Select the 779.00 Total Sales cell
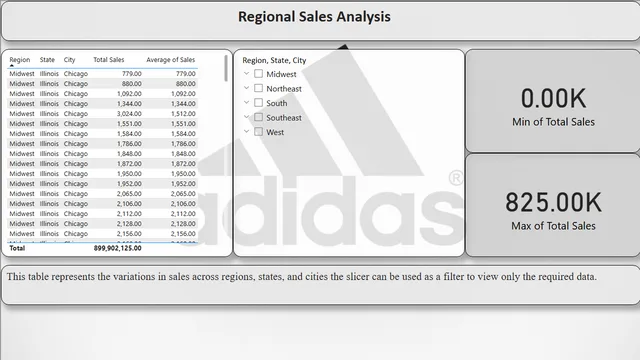The width and height of the screenshot is (640, 360). point(132,74)
